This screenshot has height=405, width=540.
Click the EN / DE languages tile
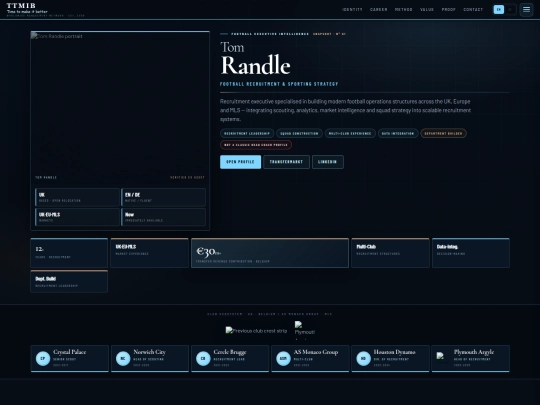[x=164, y=197]
